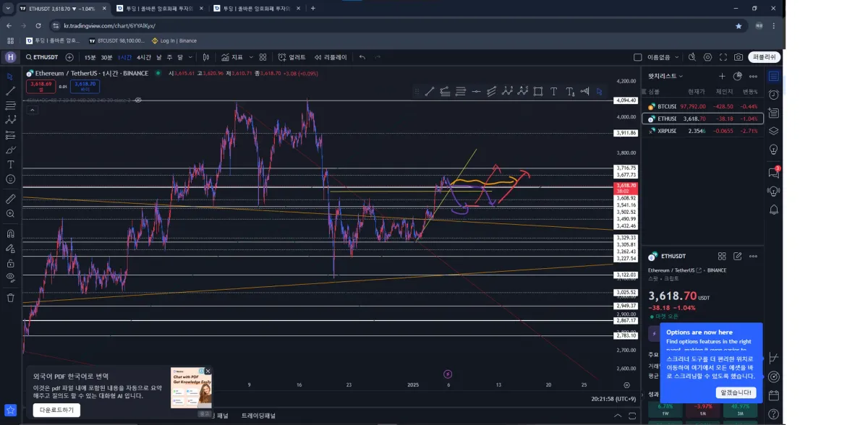Click the 퍼블리쉬 publish button

click(765, 57)
